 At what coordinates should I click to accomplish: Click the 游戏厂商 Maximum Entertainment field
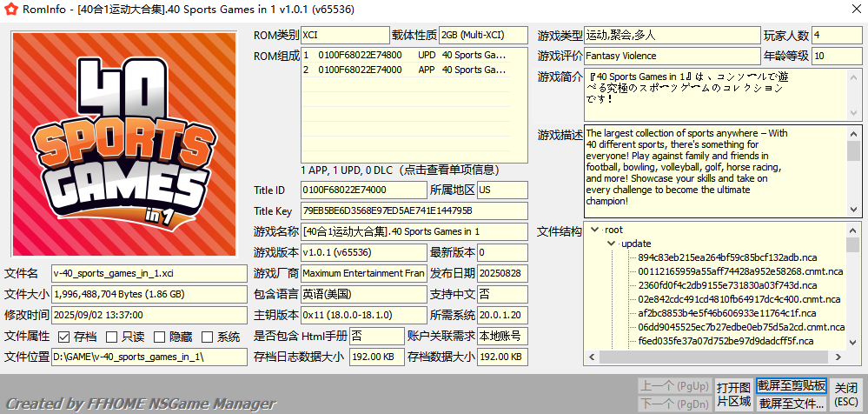click(x=364, y=274)
